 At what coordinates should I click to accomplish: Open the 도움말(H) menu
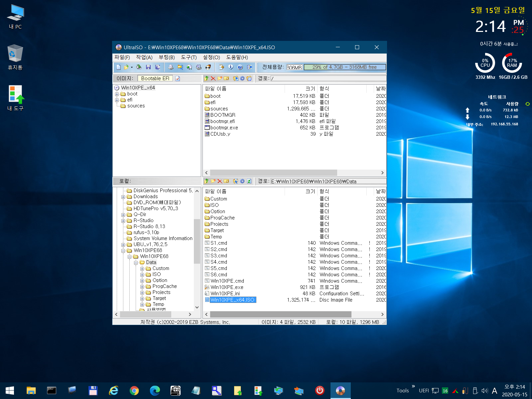(x=237, y=57)
